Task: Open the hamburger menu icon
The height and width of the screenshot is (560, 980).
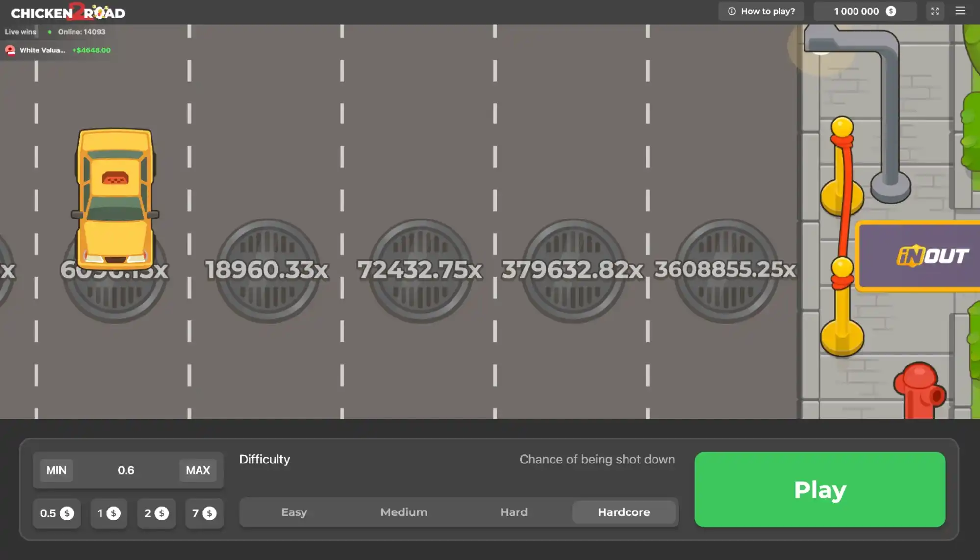Action: [x=960, y=11]
